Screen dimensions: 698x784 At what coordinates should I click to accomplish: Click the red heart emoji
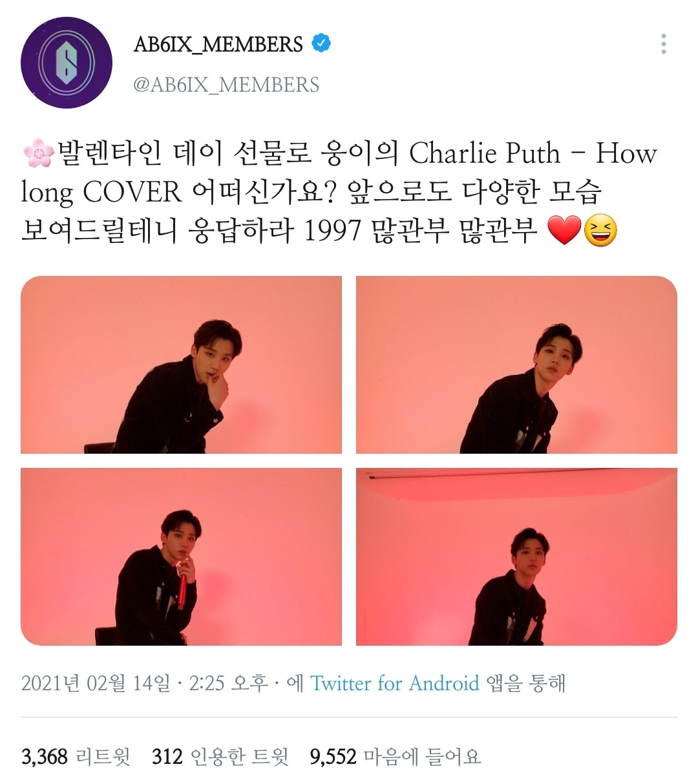[564, 231]
